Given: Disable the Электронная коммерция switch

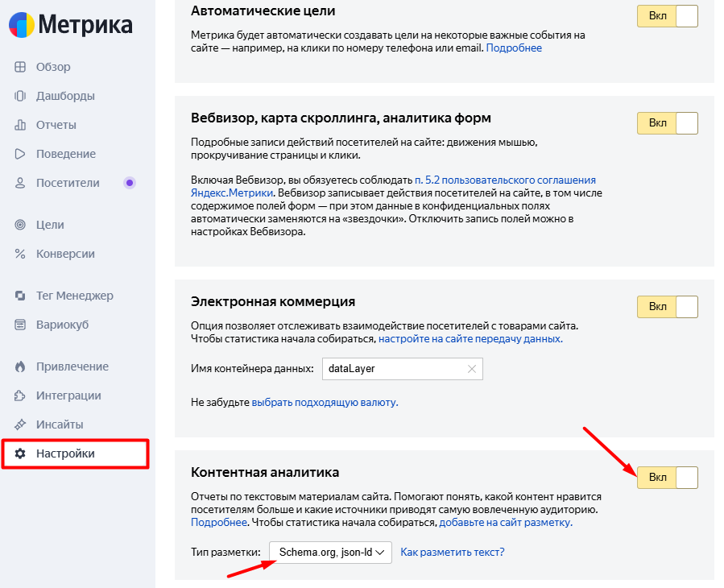Looking at the screenshot, I should point(667,307).
